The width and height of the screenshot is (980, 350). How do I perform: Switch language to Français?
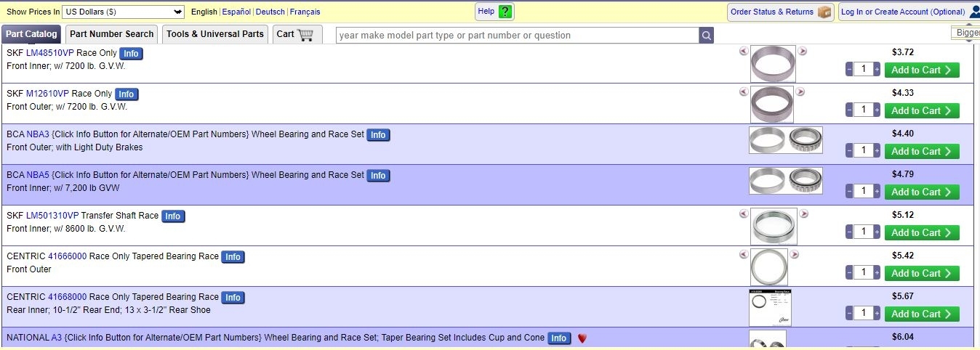305,12
